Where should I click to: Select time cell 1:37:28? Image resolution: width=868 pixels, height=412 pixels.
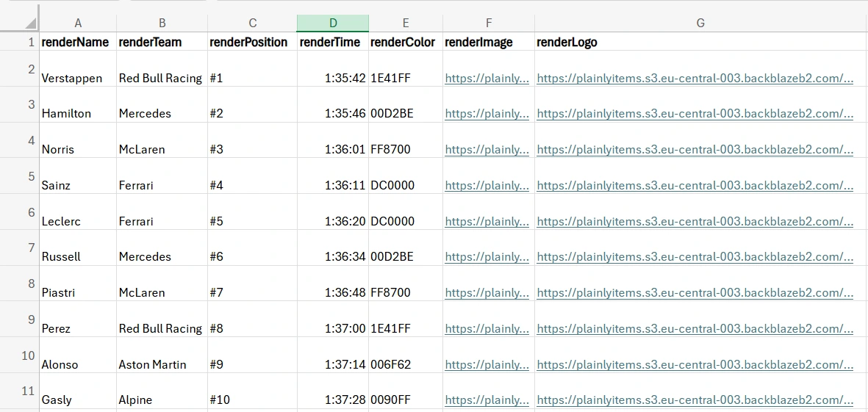click(x=333, y=391)
